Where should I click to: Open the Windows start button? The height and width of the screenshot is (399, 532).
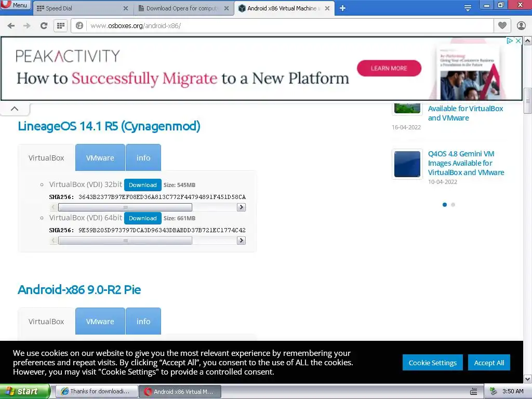[25, 391]
